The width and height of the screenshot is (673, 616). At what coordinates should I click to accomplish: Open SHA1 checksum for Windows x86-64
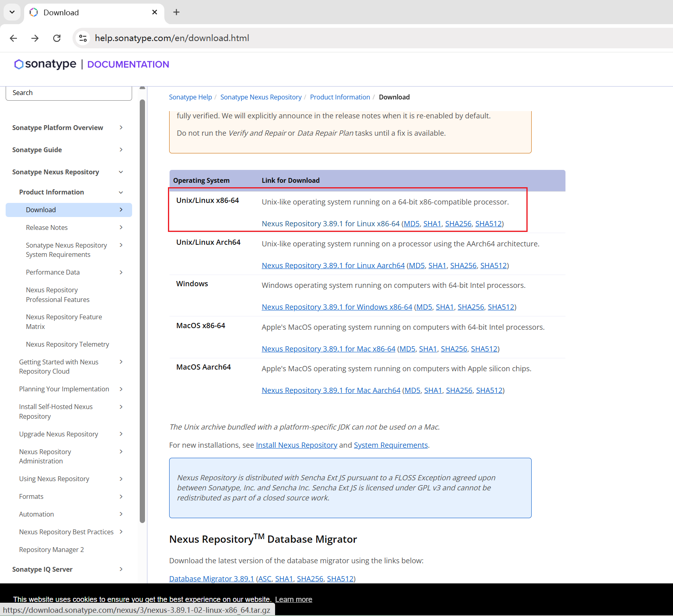point(445,307)
